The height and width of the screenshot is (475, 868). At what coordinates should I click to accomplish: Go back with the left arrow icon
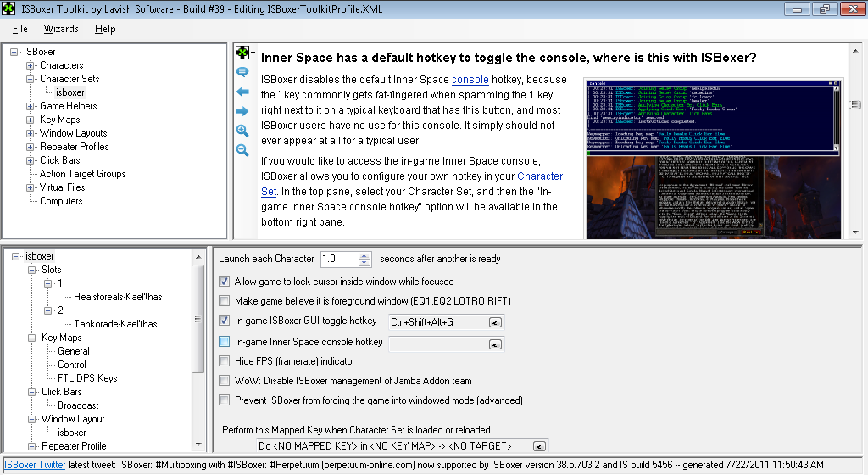click(242, 92)
